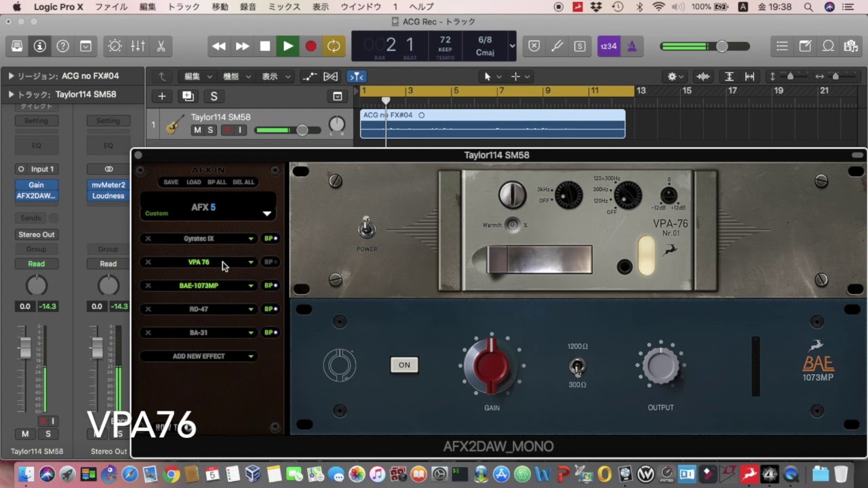Show automation toggle icon
Viewport: 868px width, 488px height.
point(309,77)
